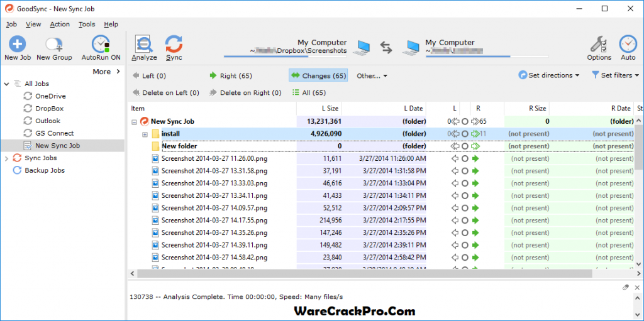Viewport: 644px width, 321px height.
Task: Toggle Changes (65) filter
Action: (x=318, y=75)
